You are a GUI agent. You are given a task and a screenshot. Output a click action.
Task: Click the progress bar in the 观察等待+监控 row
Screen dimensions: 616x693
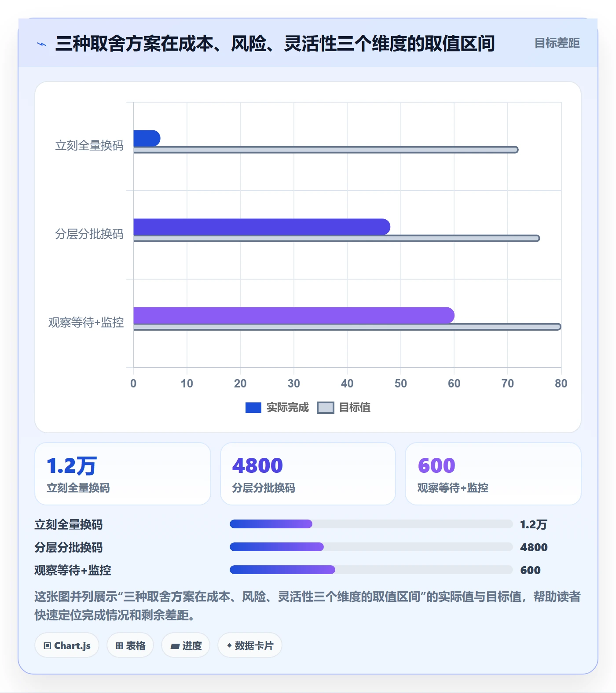(371, 570)
